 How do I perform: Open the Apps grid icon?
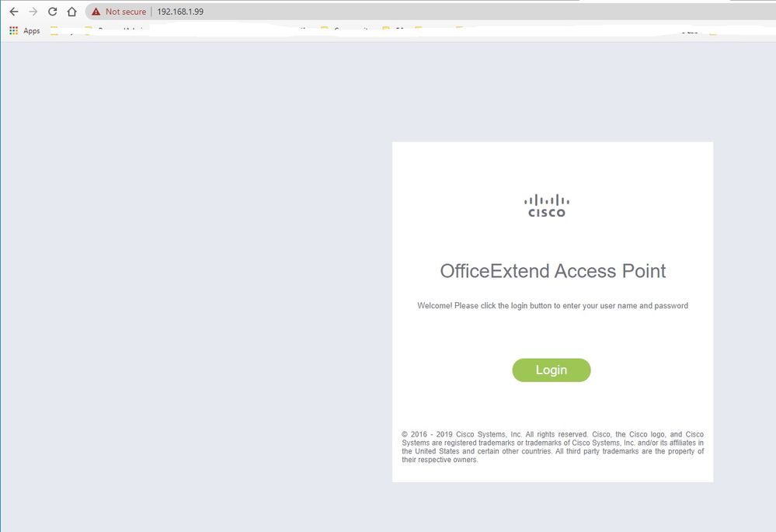click(14, 31)
